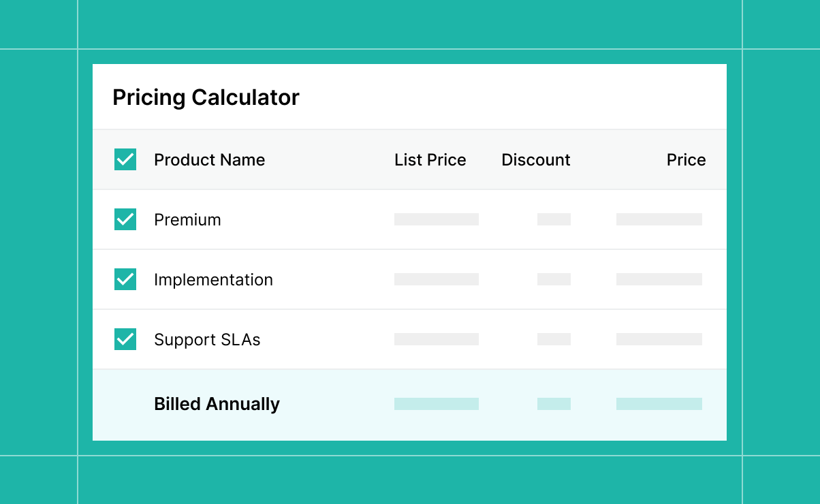Uncheck the Support SLAs checkbox

[125, 339]
